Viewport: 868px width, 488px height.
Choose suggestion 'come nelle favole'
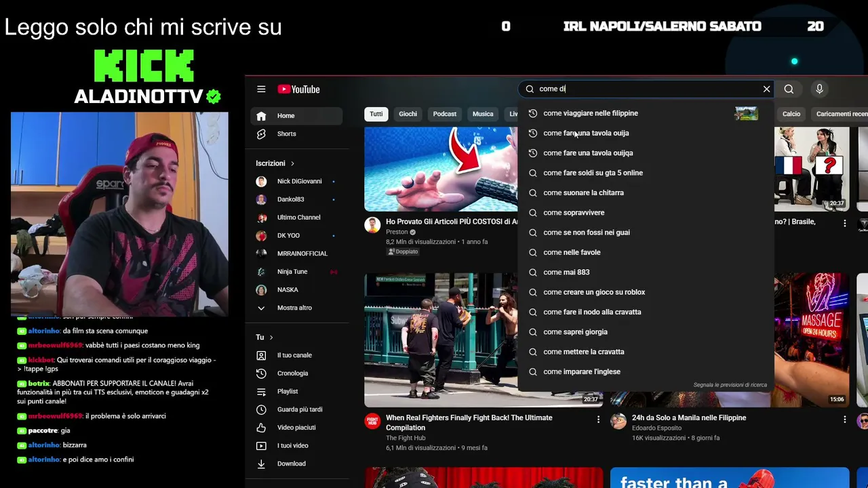coord(644,253)
